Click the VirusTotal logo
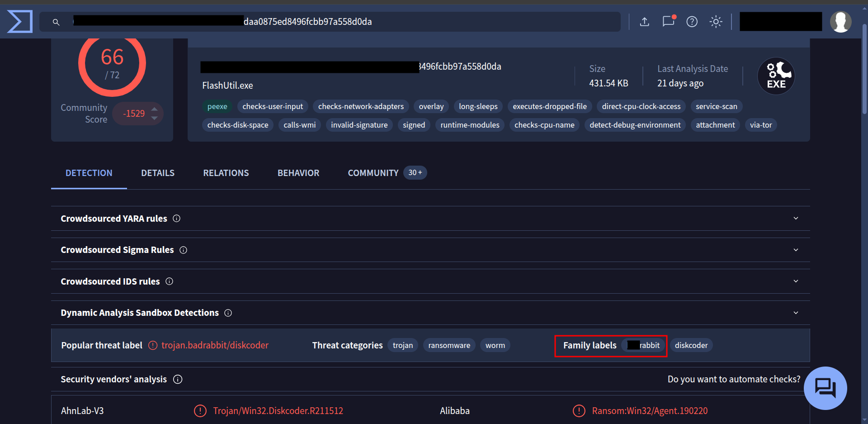The image size is (868, 424). (19, 21)
